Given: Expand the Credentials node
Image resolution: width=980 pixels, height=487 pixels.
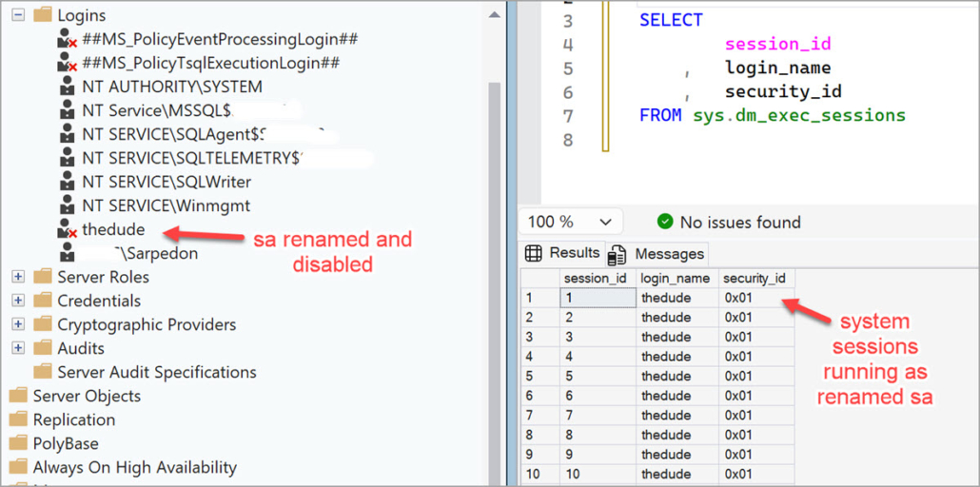Looking at the screenshot, I should pyautogui.click(x=18, y=301).
